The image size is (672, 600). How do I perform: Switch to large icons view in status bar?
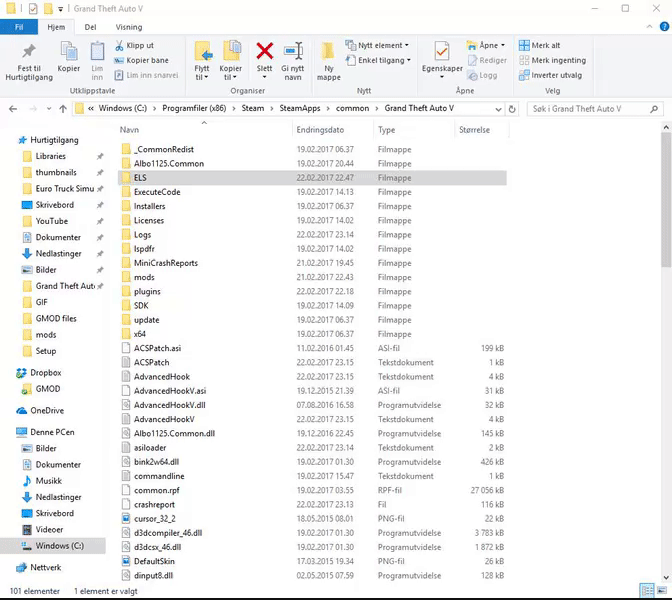coord(662,590)
